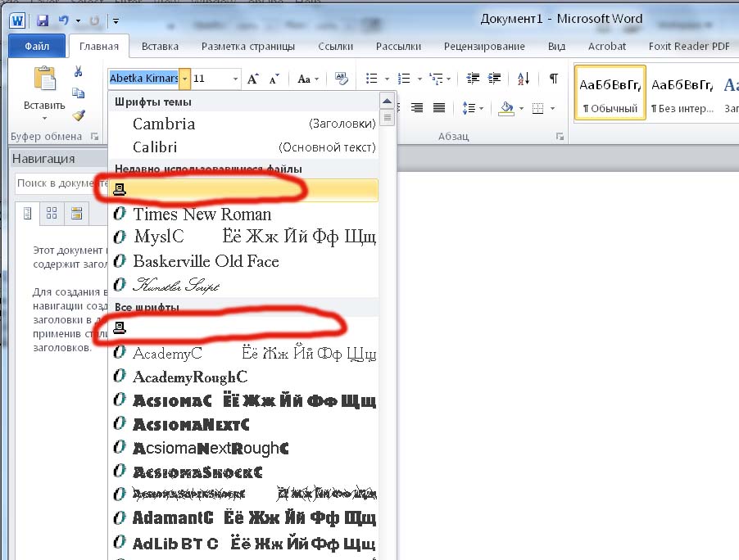This screenshot has height=560, width=739.
Task: Select the AcademyC font
Action: pyautogui.click(x=243, y=353)
